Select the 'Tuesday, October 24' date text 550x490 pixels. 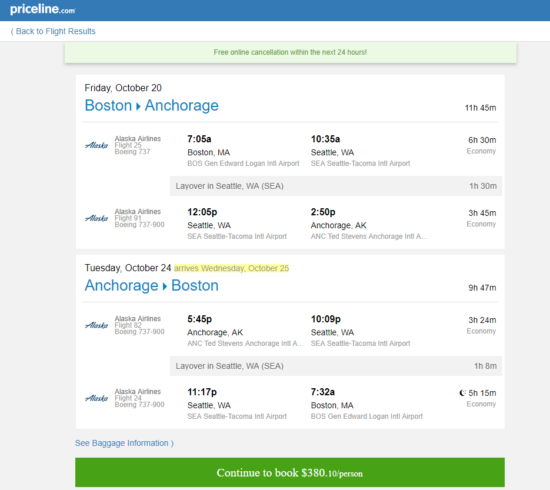[128, 268]
